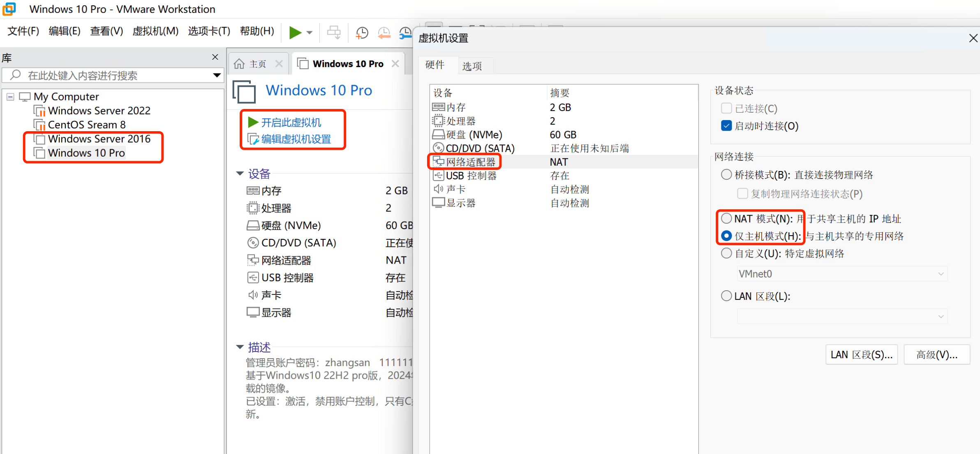The width and height of the screenshot is (980, 454).
Task: Select Windows Server 2022 in library
Action: pos(99,111)
